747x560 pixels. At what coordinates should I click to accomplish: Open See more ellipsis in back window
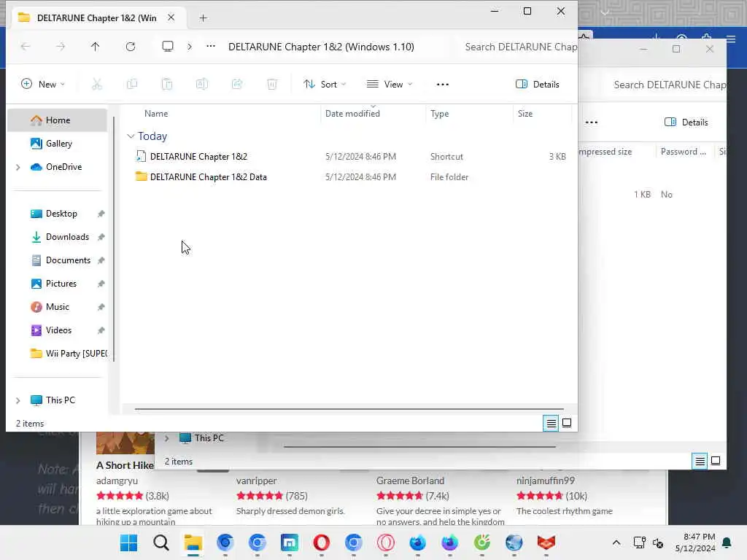[591, 122]
